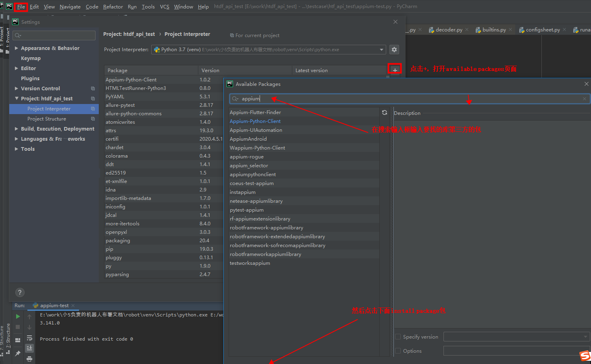Open the Specify version combo box

pyautogui.click(x=516, y=337)
